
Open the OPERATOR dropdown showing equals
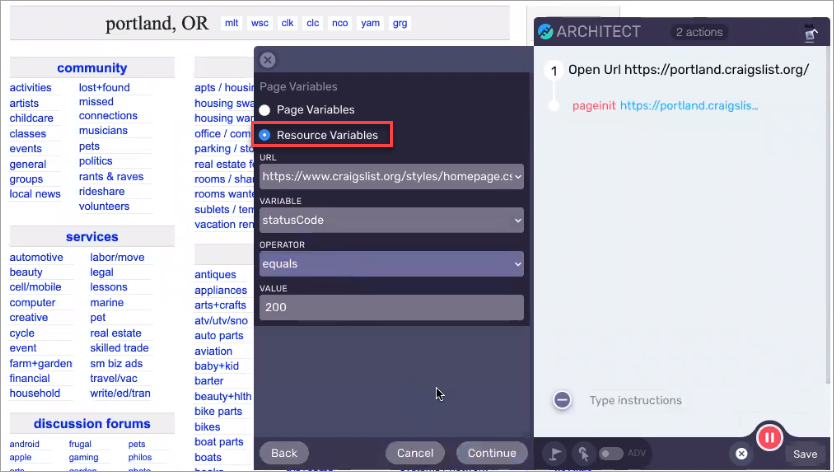point(391,263)
